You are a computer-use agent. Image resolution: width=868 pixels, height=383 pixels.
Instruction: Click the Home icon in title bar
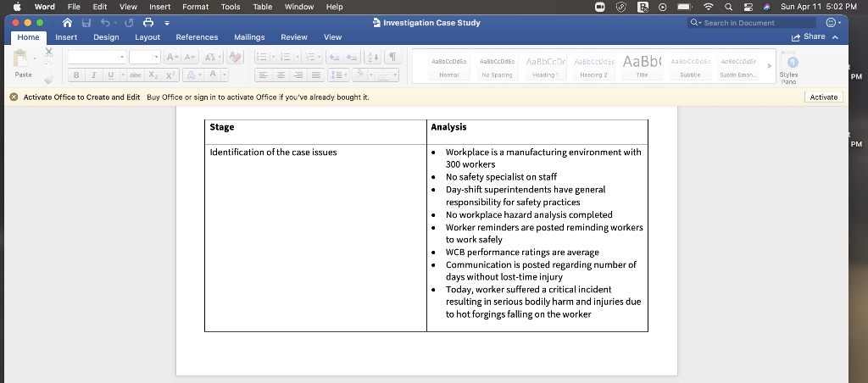[68, 23]
